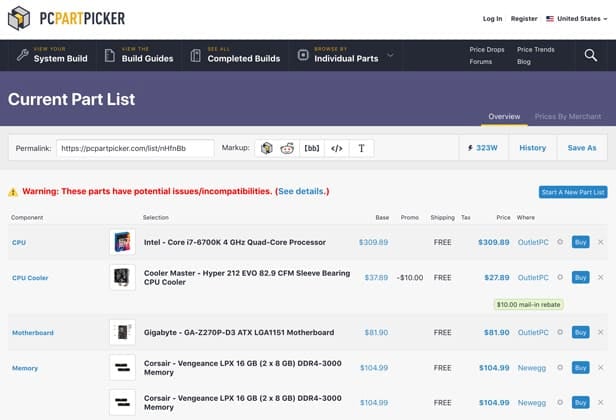The image size is (616, 420).
Task: Click the permalink URL field
Action: tap(135, 148)
